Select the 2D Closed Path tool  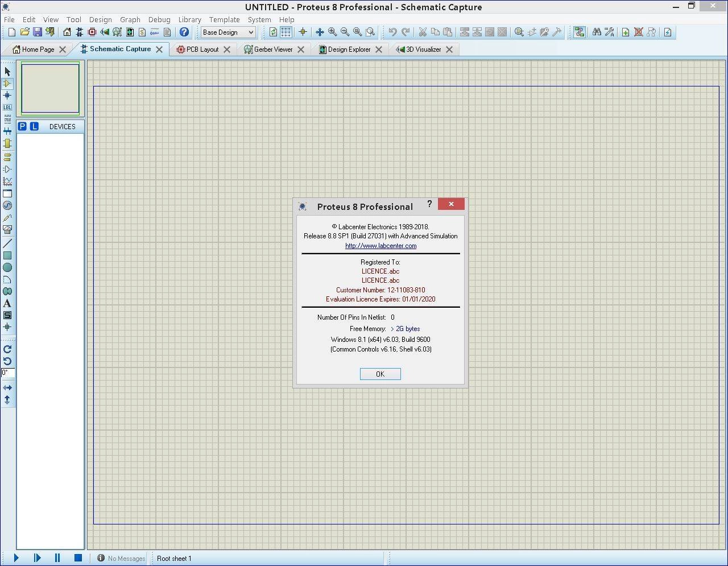(x=7, y=291)
